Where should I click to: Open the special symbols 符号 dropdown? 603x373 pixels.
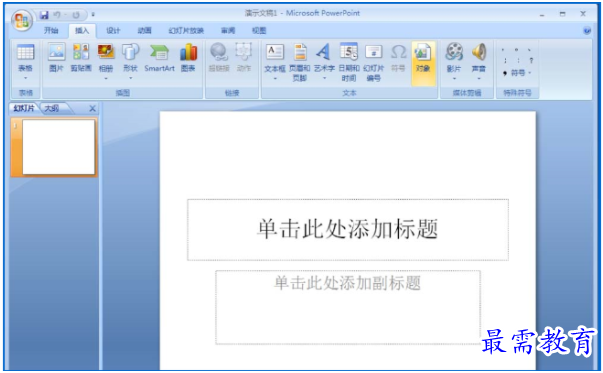point(517,73)
